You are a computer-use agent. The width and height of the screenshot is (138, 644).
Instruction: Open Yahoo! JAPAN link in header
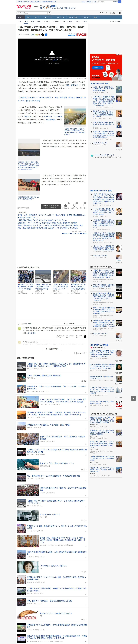click(x=86, y=2)
